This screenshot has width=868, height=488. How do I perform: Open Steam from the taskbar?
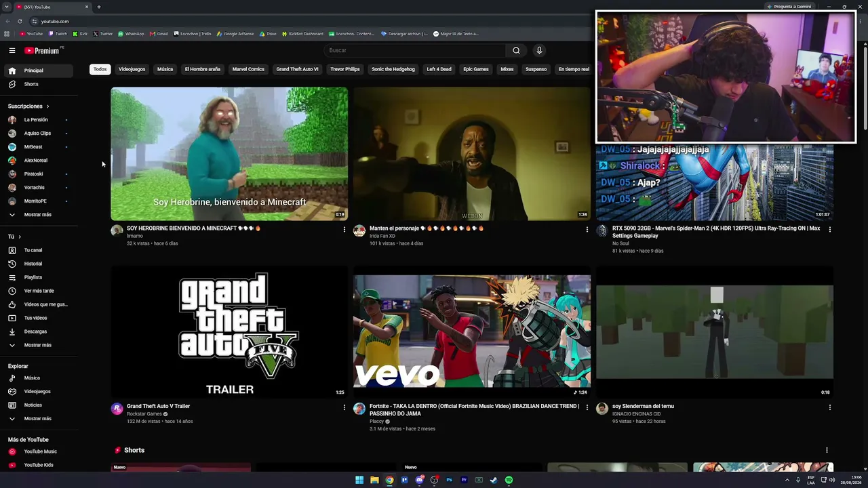pos(494,480)
